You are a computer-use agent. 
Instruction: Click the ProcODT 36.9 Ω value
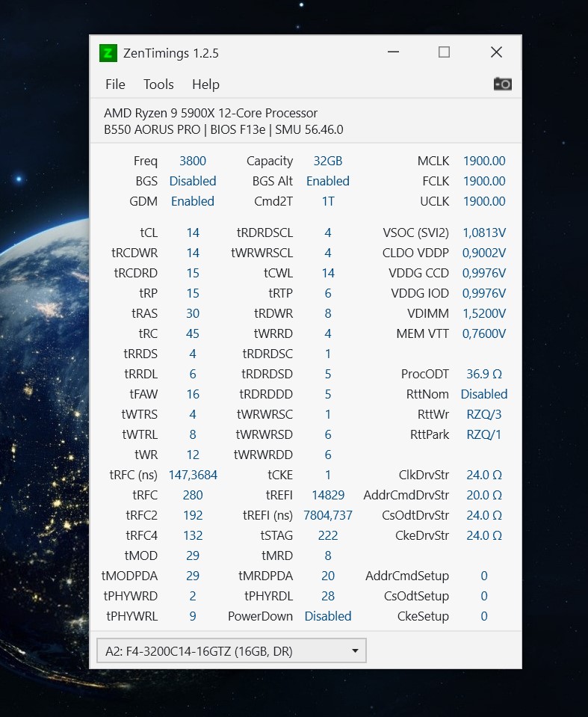(x=484, y=374)
